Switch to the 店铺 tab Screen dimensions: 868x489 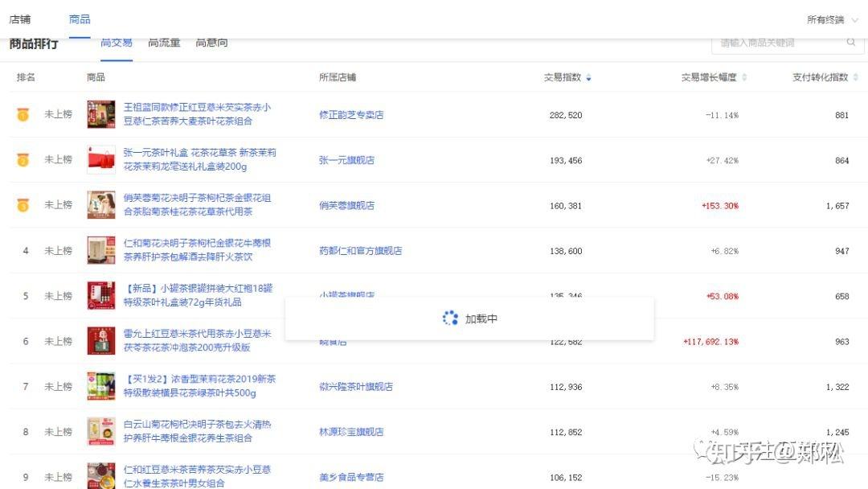coord(20,19)
